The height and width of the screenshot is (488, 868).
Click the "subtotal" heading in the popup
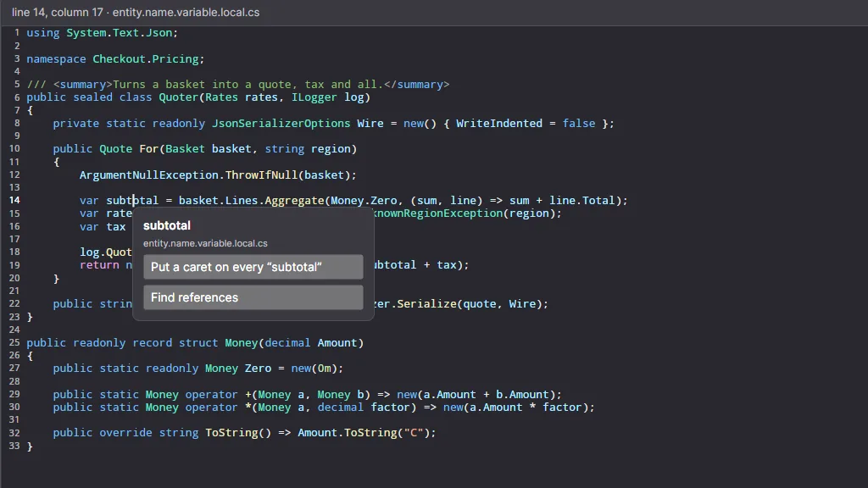click(167, 225)
